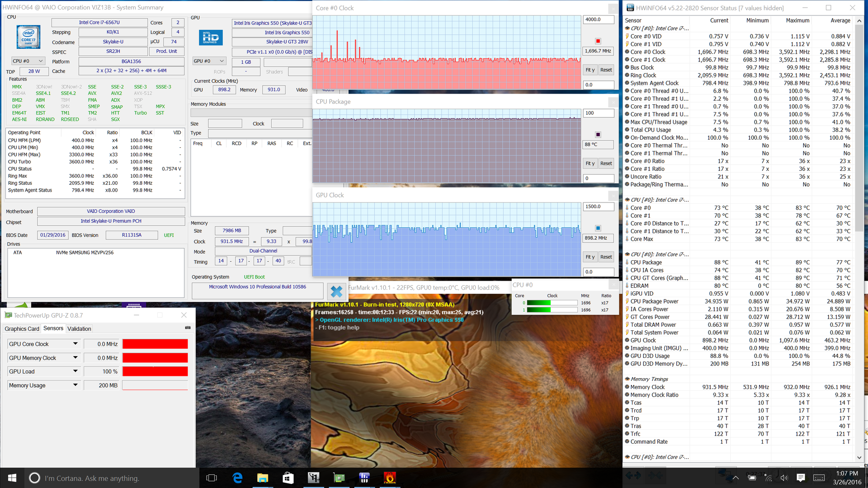Click the 'Current' column header in Sensor Status
The image size is (868, 488).
point(719,20)
